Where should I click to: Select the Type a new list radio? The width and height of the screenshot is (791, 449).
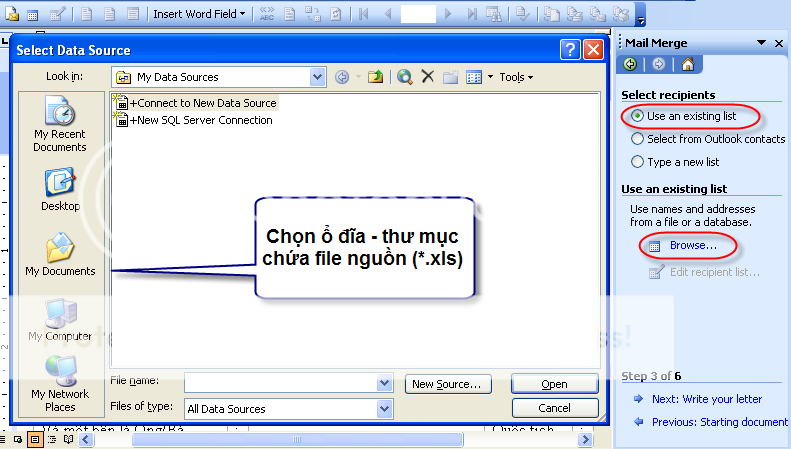coord(637,162)
